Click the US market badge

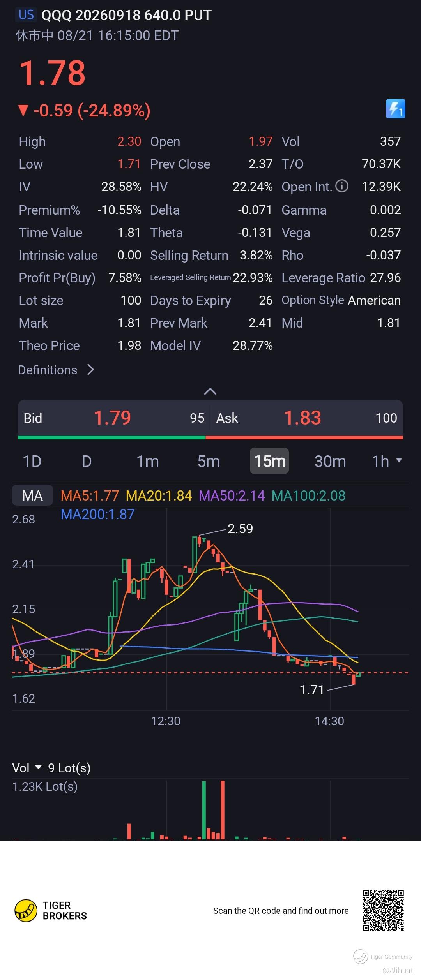click(26, 15)
